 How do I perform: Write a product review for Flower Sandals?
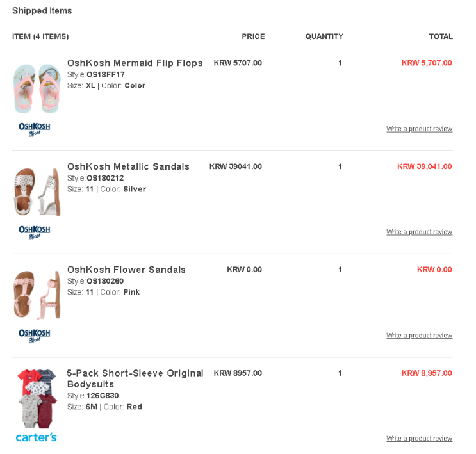419,336
